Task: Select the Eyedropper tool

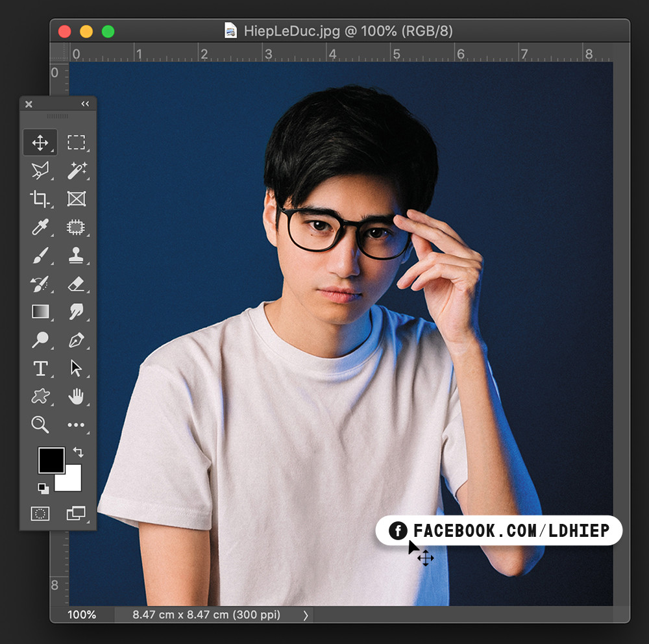Action: (40, 227)
